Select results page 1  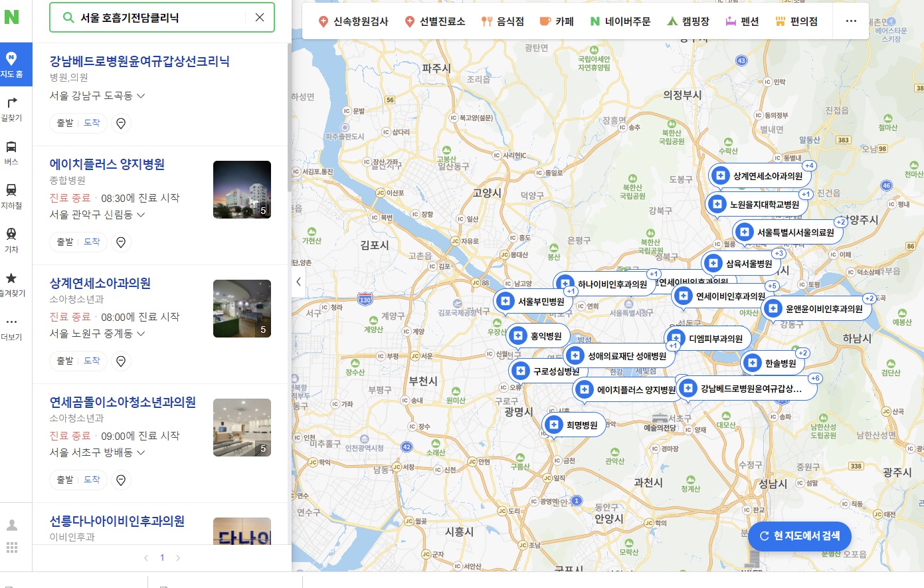[162, 558]
